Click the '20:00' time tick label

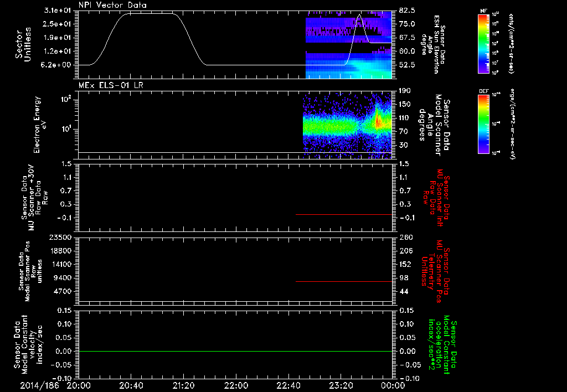pyautogui.click(x=79, y=385)
